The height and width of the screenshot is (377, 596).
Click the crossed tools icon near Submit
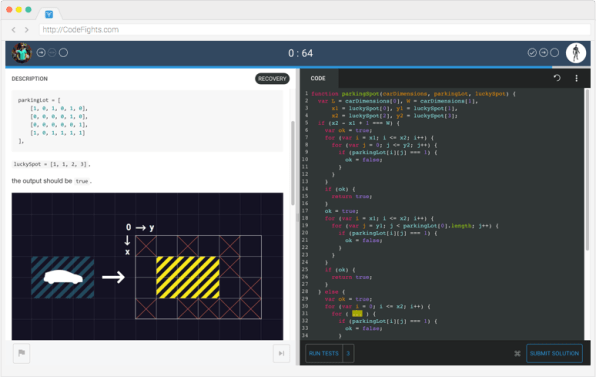pyautogui.click(x=517, y=353)
